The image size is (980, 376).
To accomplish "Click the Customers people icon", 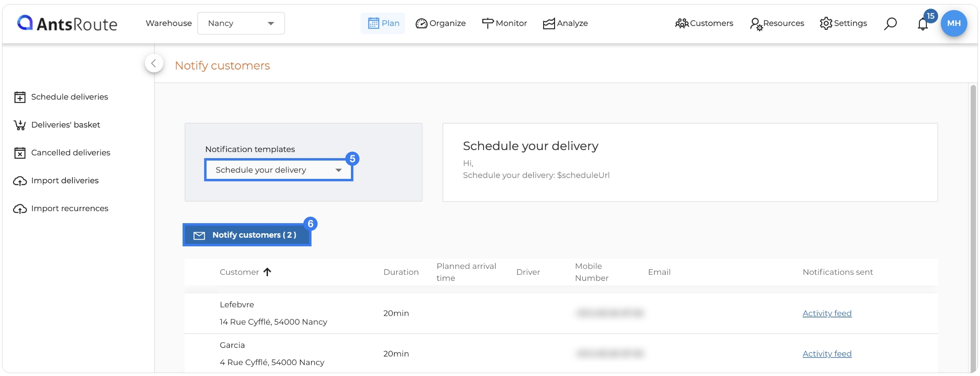I will (682, 24).
